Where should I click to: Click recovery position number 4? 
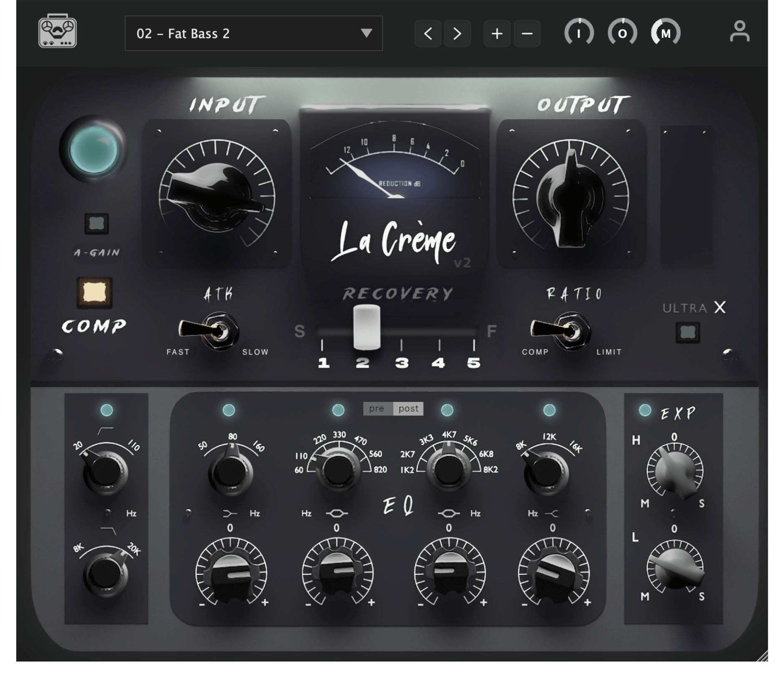[x=438, y=363]
